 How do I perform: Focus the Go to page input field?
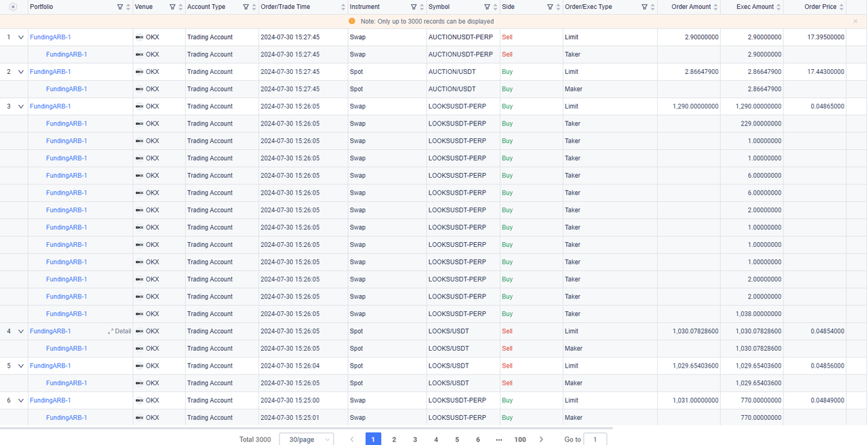pos(595,440)
